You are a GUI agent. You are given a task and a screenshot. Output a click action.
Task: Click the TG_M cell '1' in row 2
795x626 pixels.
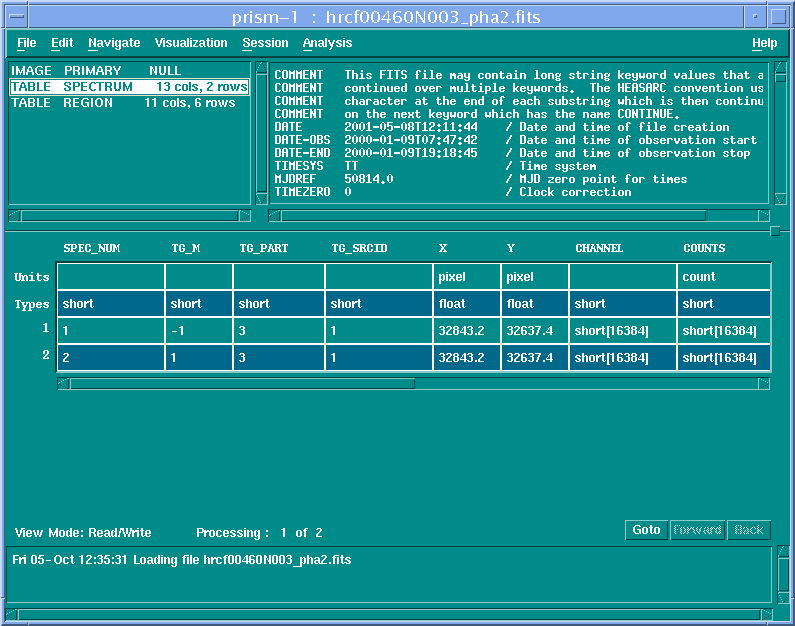tap(199, 357)
